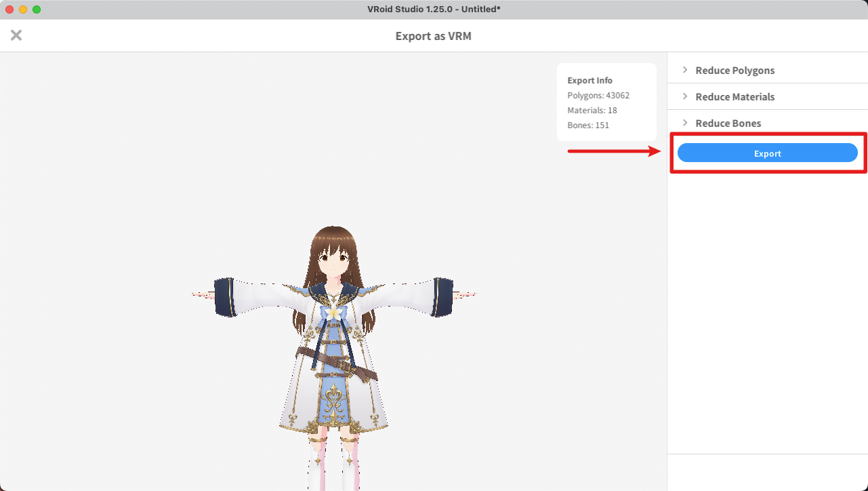Select the Polygons count in Export Info
Viewport: 868px width, 491px height.
click(x=598, y=96)
